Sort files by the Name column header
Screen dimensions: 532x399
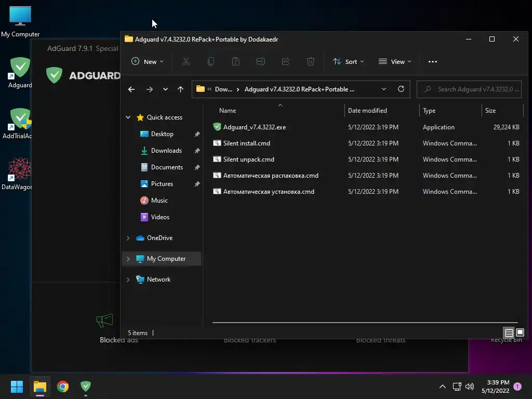[x=228, y=111]
